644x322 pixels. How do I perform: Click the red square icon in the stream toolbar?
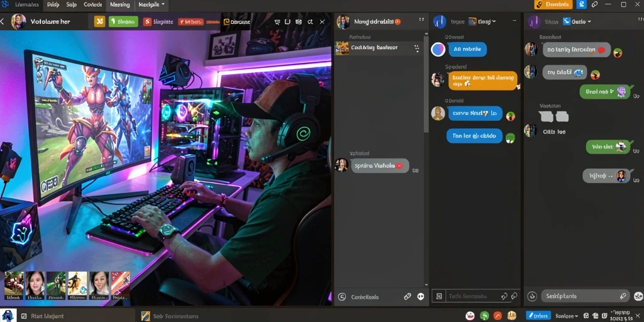(147, 22)
